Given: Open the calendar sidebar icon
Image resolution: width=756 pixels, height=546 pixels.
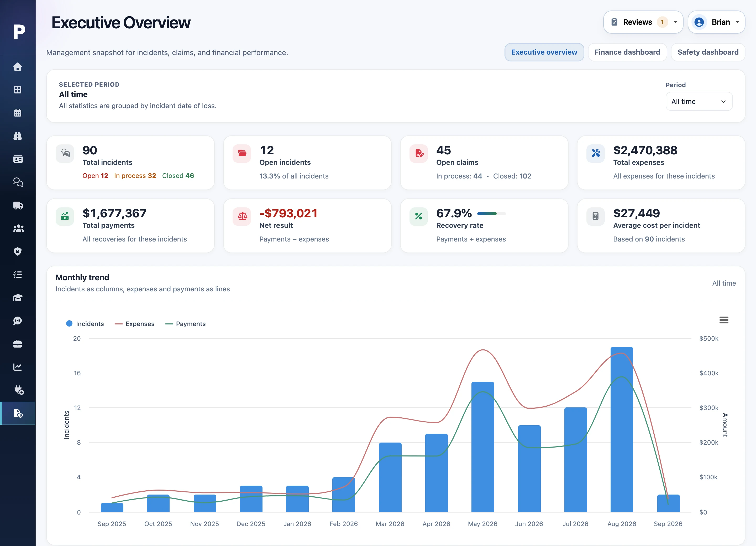Looking at the screenshot, I should tap(18, 113).
